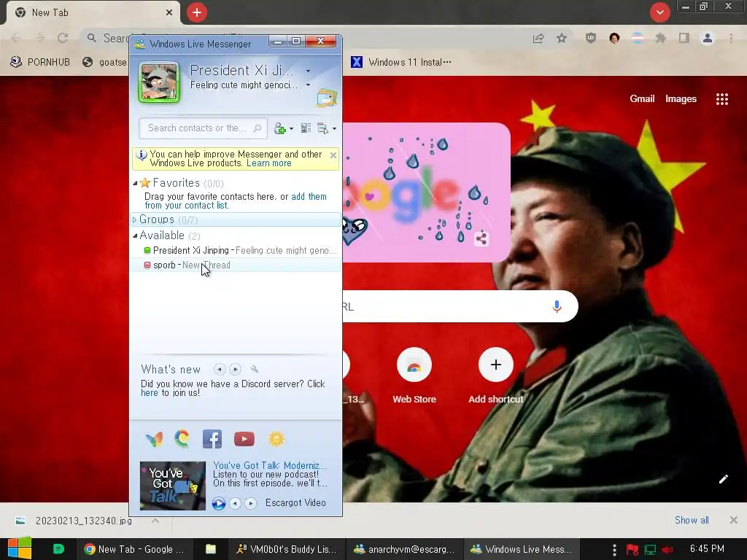Customize Chrome with the pencil icon
This screenshot has height=560, width=747.
click(723, 479)
